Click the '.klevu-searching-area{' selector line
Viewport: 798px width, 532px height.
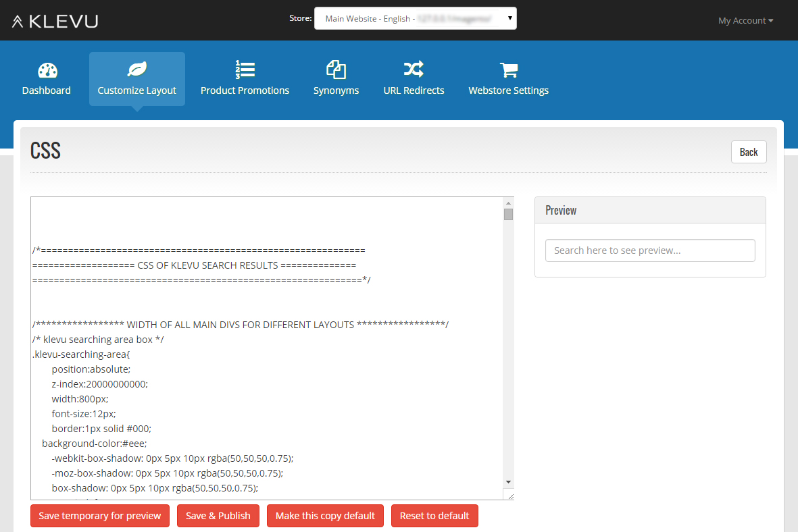(x=82, y=354)
